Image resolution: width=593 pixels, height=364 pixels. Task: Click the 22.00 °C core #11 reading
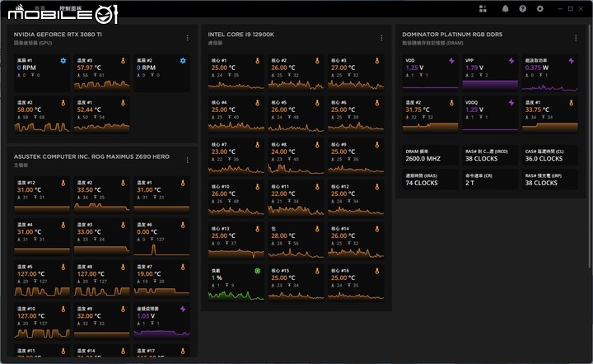click(283, 194)
